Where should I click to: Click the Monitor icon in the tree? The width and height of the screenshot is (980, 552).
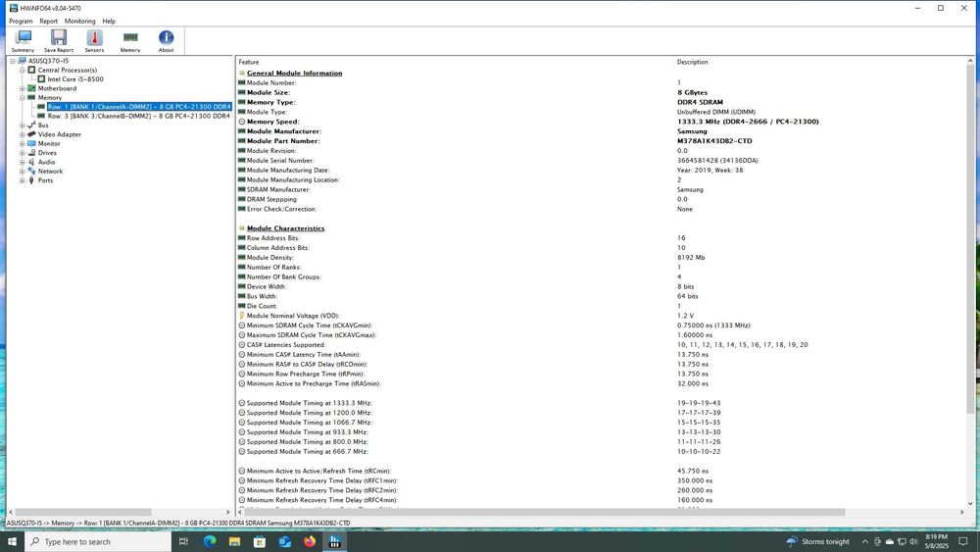click(x=31, y=143)
